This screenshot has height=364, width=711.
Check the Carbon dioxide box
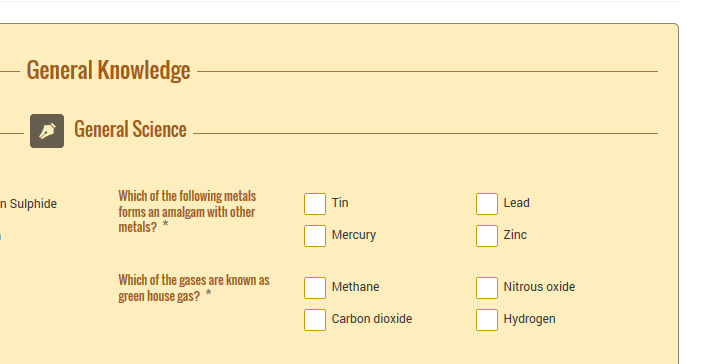click(x=315, y=320)
